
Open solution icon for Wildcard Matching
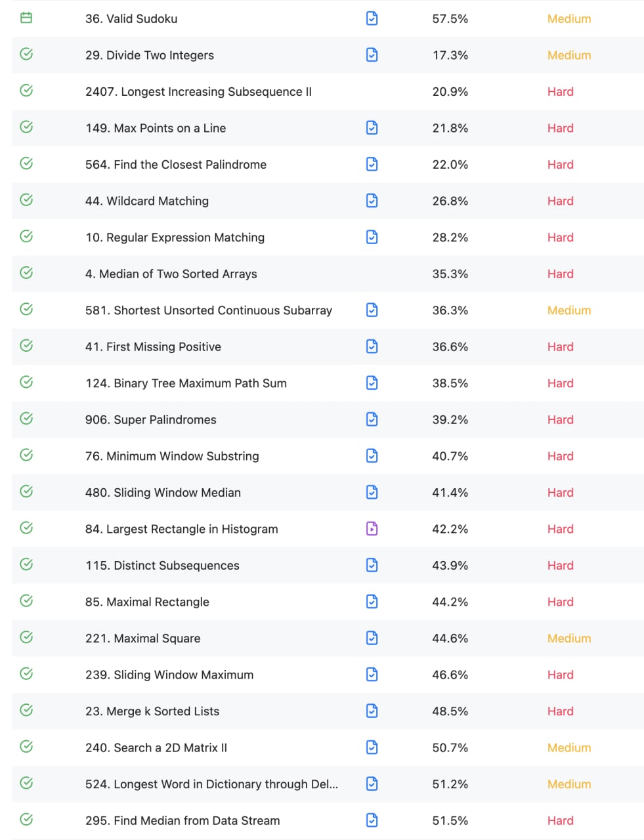coord(372,200)
